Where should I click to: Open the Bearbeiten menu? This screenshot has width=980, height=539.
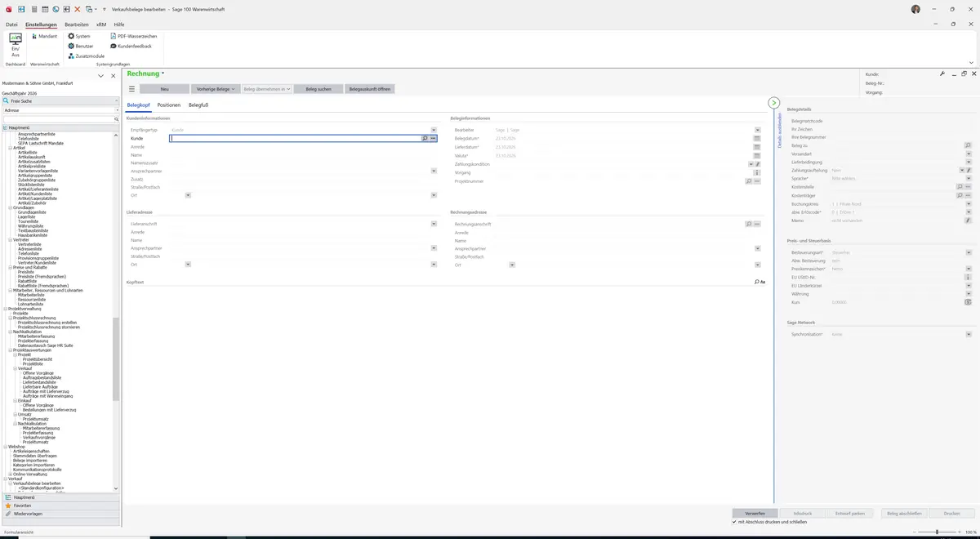point(77,24)
